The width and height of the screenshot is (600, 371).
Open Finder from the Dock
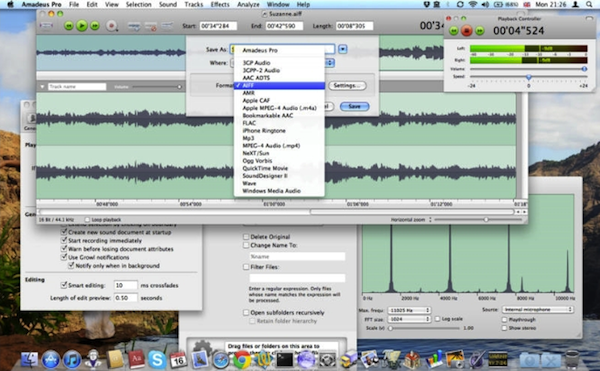pos(29,360)
